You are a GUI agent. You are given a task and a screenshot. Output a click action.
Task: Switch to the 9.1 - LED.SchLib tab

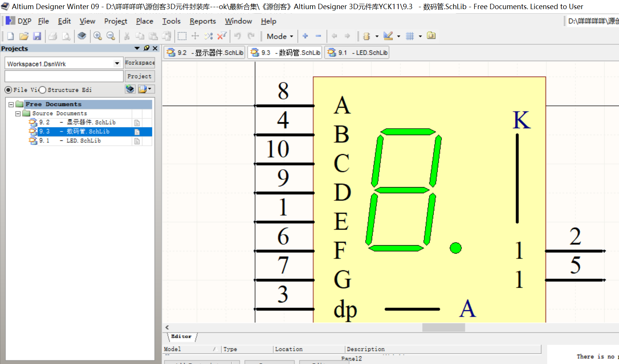(x=358, y=52)
